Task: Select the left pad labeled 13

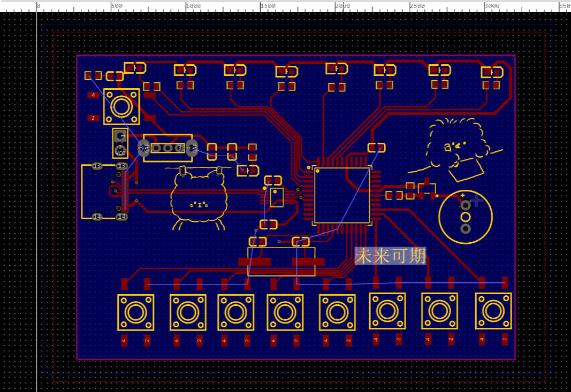Action: pos(97,166)
